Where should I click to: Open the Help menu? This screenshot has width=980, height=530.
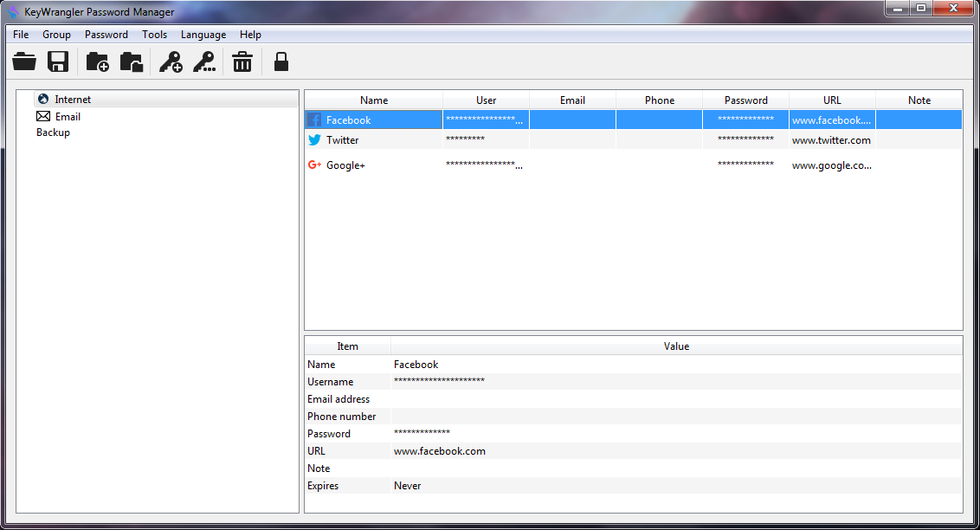250,35
